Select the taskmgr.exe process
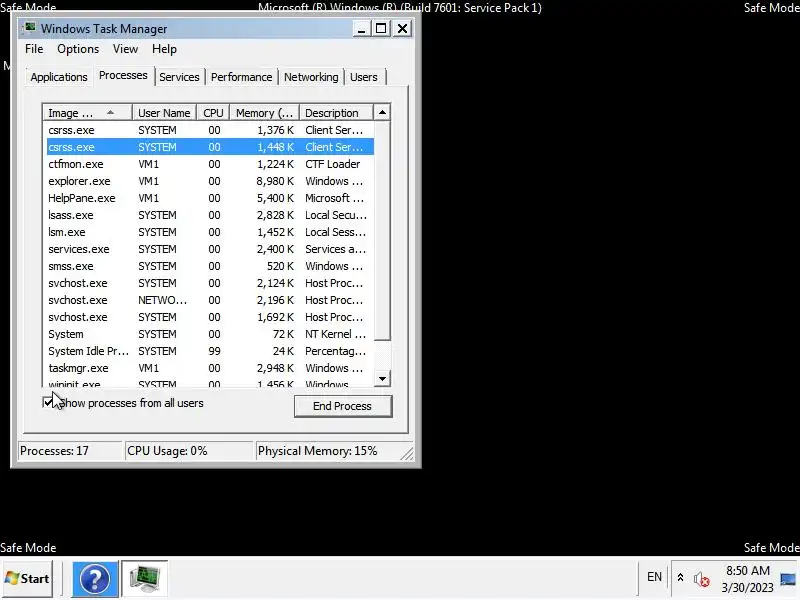800x600 pixels. tap(209, 368)
